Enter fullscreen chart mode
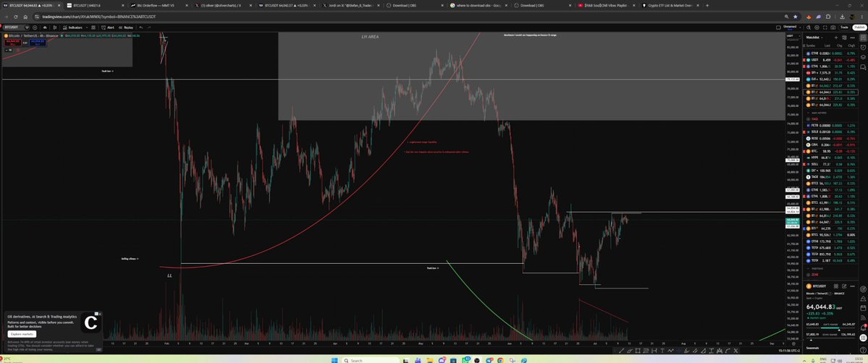 825,27
